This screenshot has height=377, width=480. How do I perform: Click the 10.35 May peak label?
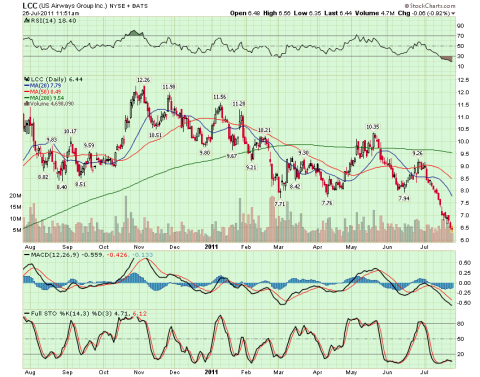pyautogui.click(x=372, y=127)
